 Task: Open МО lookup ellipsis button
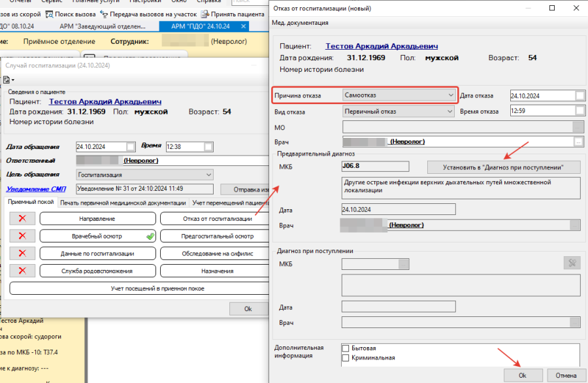pyautogui.click(x=578, y=127)
